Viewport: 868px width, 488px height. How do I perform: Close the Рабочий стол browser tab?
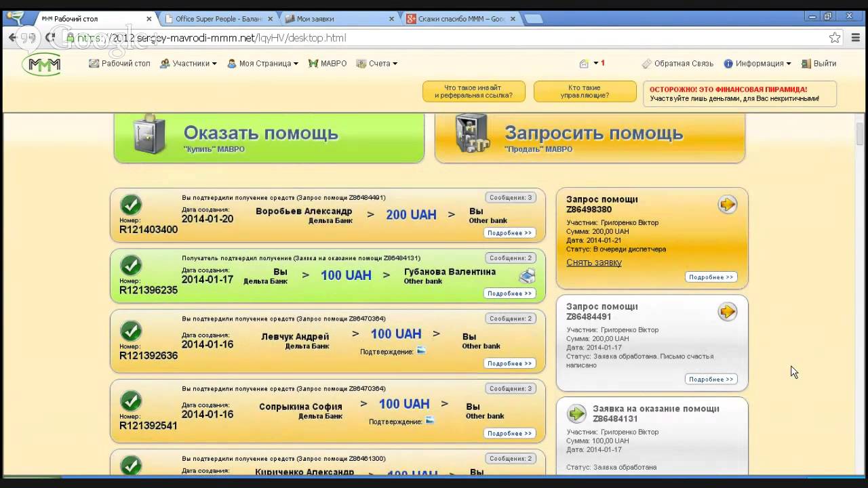149,19
